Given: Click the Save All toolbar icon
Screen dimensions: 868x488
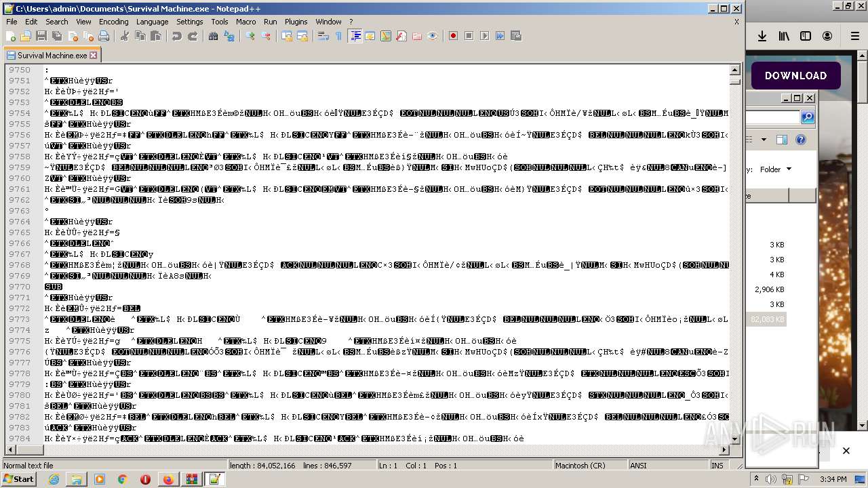Looking at the screenshot, I should point(57,36).
